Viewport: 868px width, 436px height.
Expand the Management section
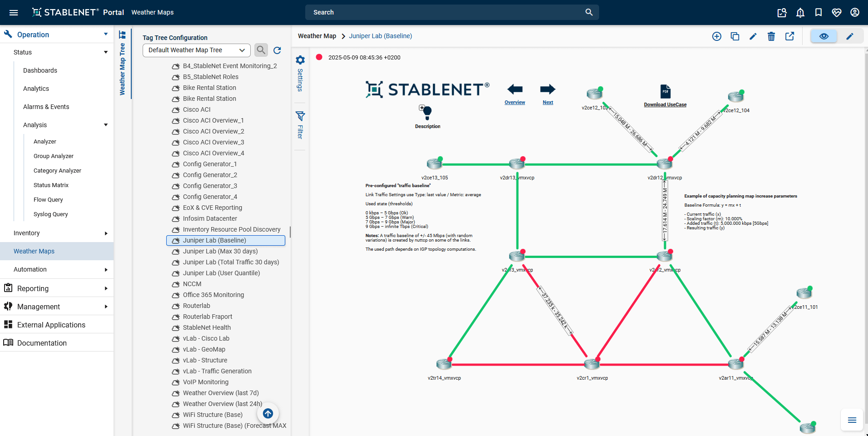click(x=106, y=307)
